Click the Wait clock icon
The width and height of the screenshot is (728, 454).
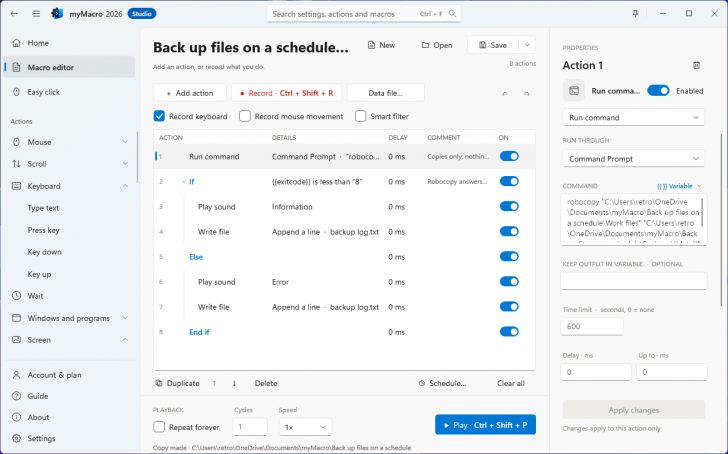[x=17, y=296]
